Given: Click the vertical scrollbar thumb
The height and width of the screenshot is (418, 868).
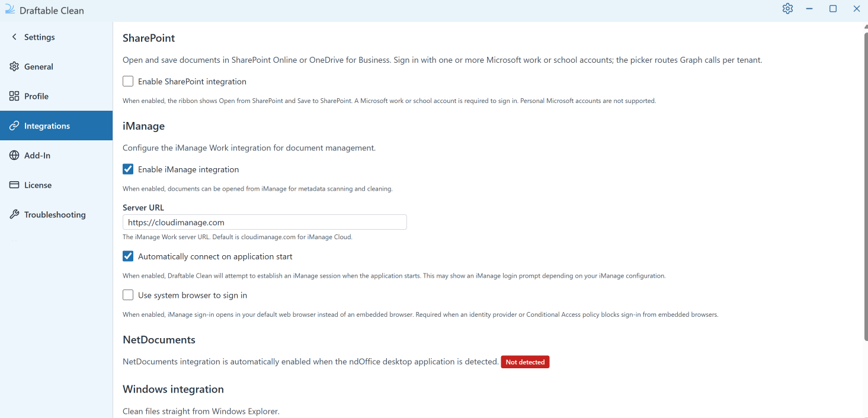Looking at the screenshot, I should click(x=866, y=186).
